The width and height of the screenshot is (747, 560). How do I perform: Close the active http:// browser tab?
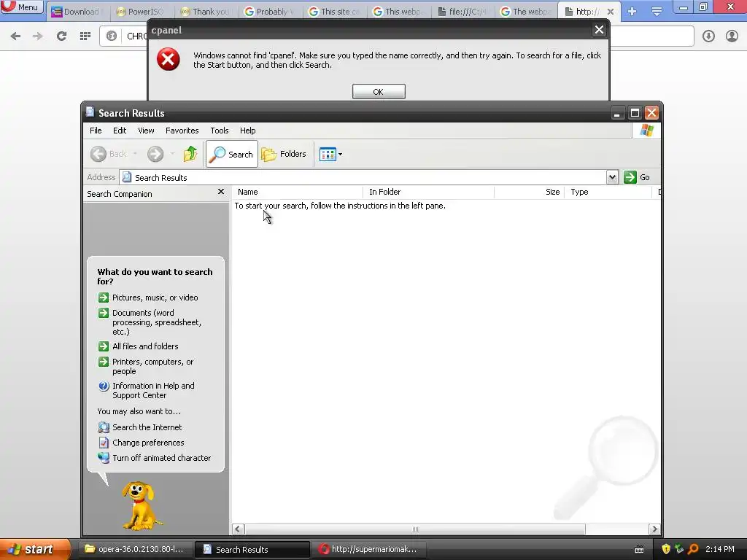[611, 12]
